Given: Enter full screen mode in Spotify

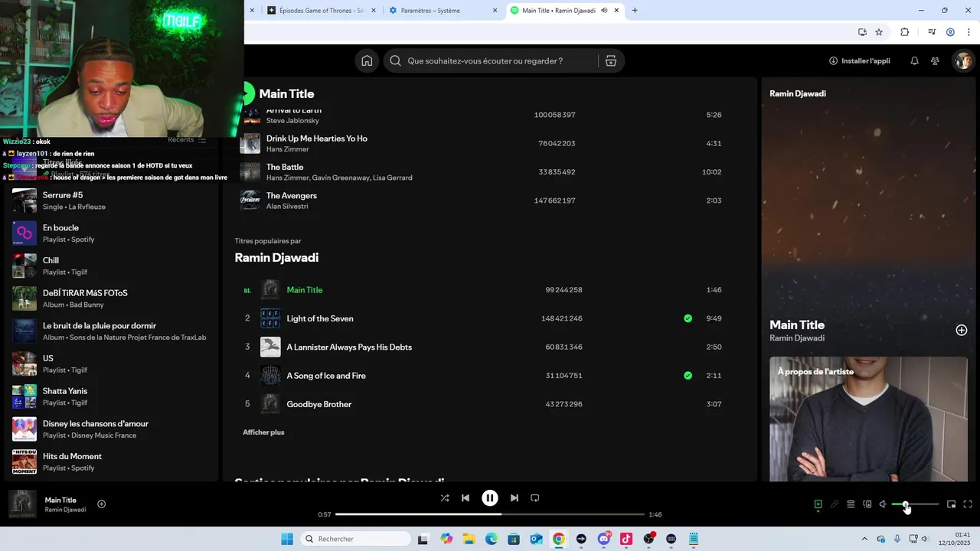Looking at the screenshot, I should point(968,504).
